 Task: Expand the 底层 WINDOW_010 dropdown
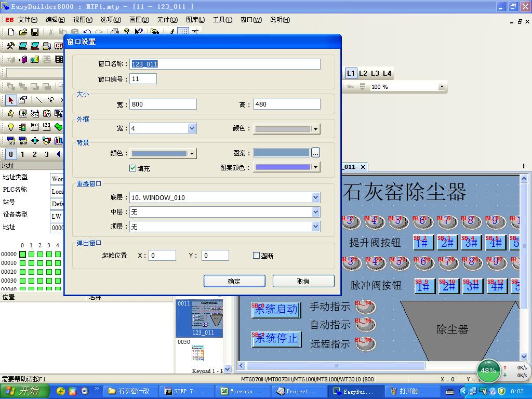tap(315, 197)
